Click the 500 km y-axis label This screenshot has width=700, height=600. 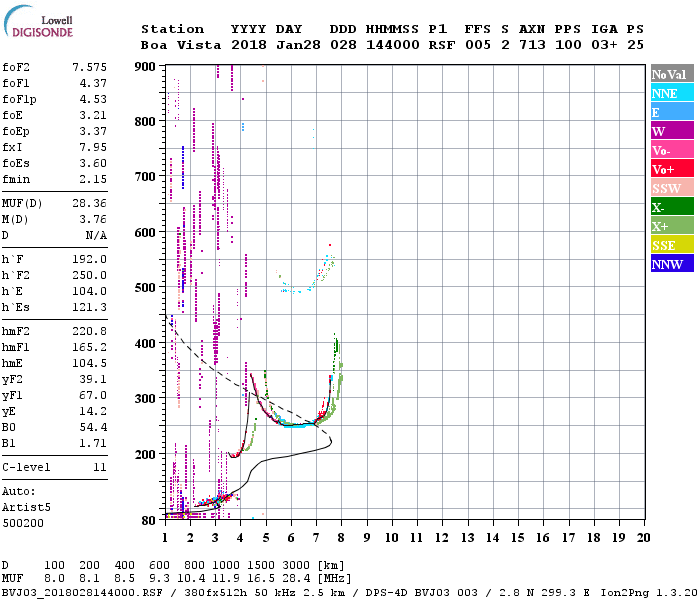145,288
